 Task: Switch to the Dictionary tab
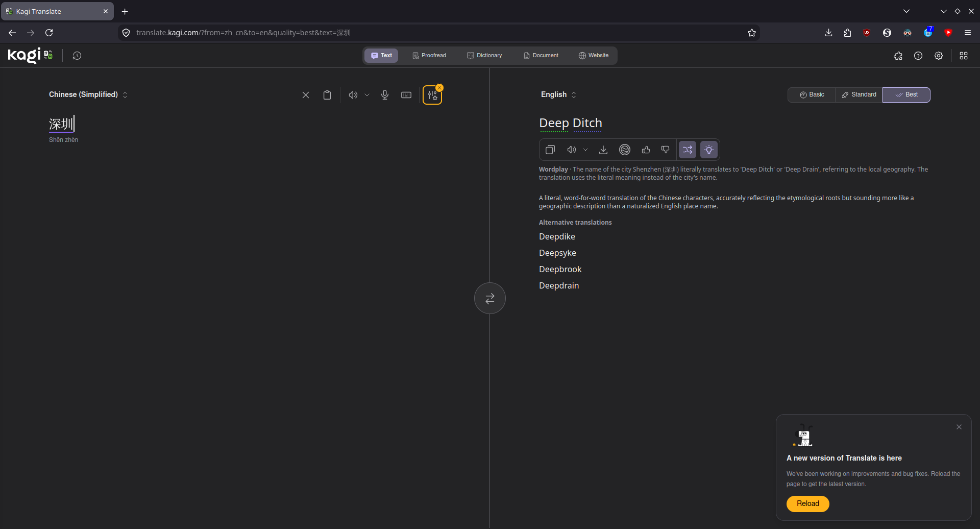click(484, 56)
